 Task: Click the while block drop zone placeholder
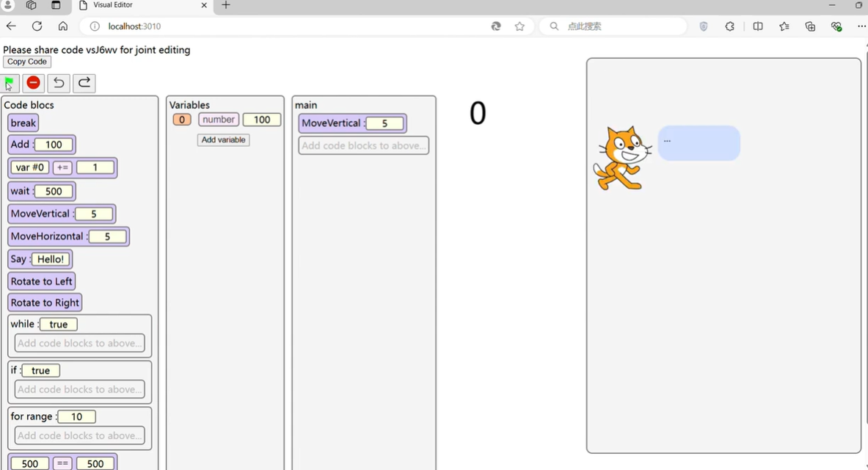coord(80,343)
